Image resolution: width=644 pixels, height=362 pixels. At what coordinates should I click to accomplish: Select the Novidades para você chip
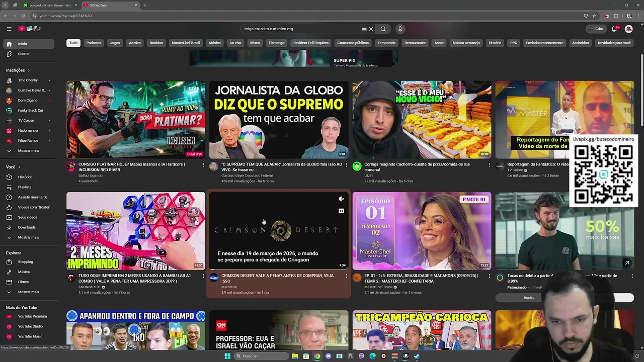614,43
